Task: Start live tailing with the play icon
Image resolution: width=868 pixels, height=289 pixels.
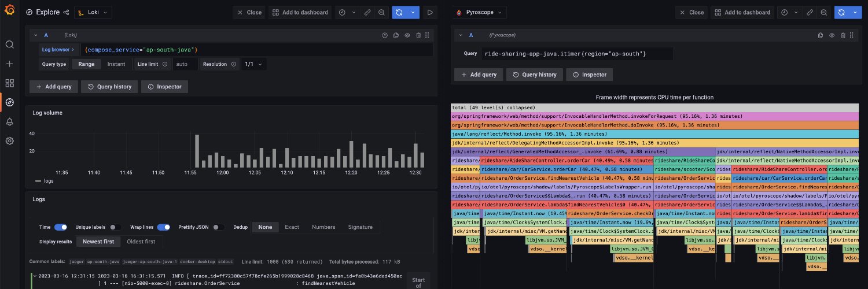Action: (430, 12)
